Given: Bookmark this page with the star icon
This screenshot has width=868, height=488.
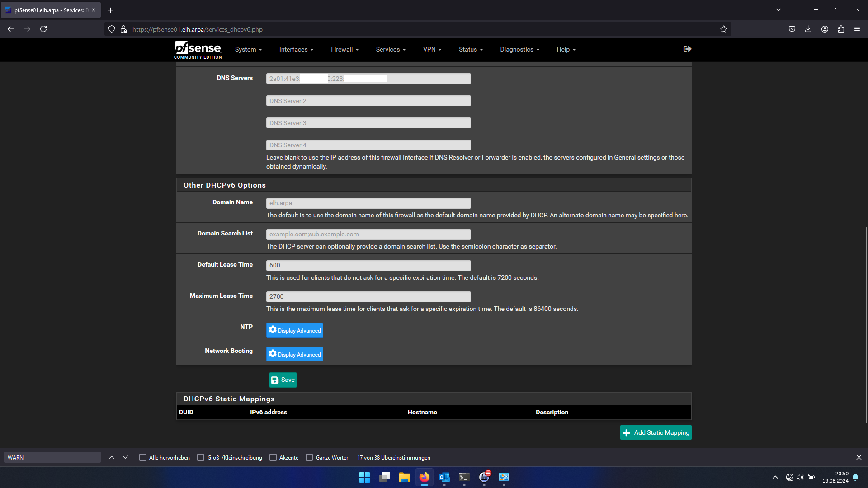Looking at the screenshot, I should pos(724,29).
